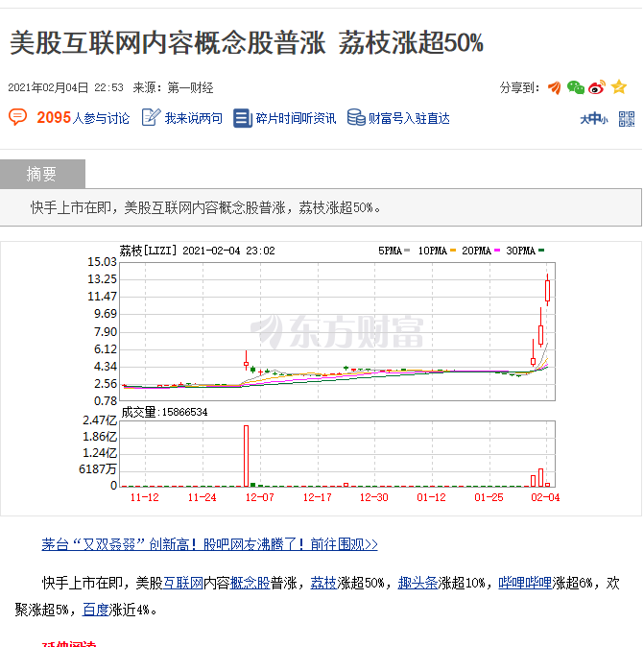This screenshot has height=647, width=644.
Task: Click the 02-04 date axis label
Action: [x=545, y=497]
